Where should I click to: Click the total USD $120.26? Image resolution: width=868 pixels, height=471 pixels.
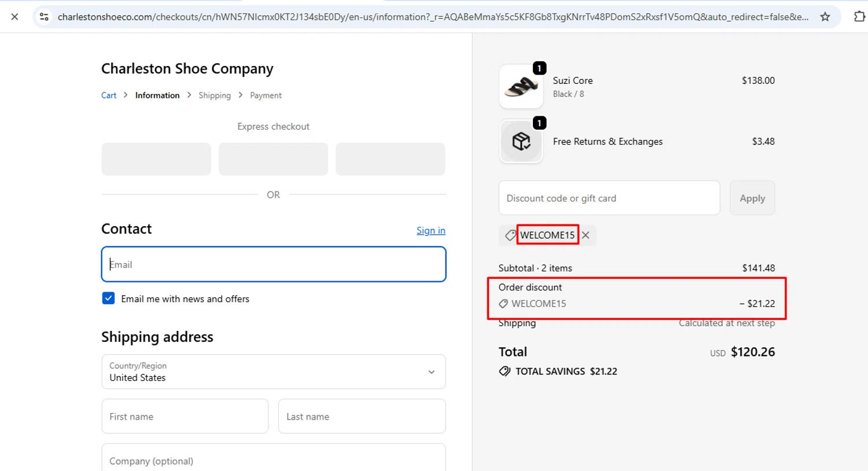coord(742,352)
